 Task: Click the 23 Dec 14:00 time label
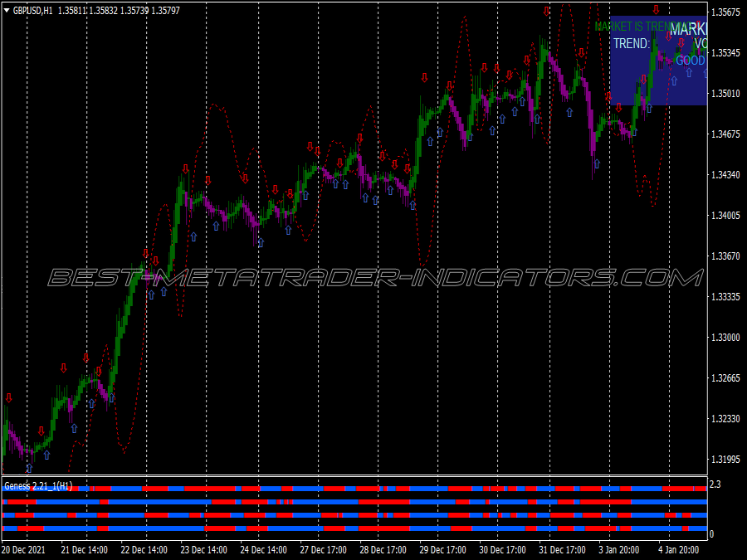coord(203,550)
